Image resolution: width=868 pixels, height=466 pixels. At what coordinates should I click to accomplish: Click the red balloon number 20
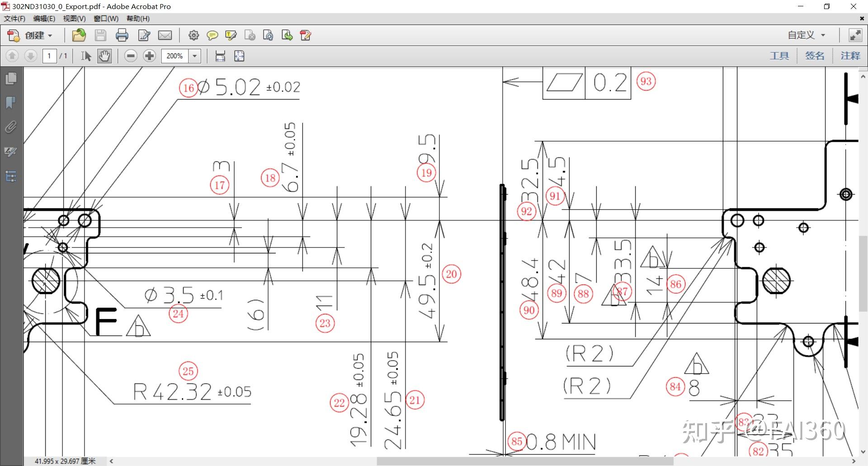point(451,274)
